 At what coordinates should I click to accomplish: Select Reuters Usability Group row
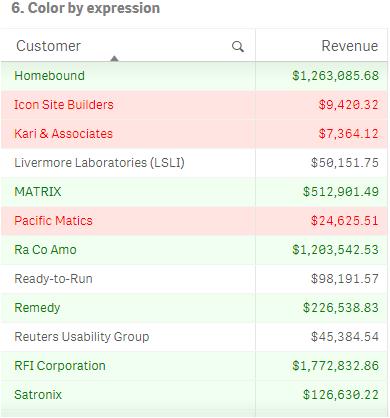pos(194,337)
